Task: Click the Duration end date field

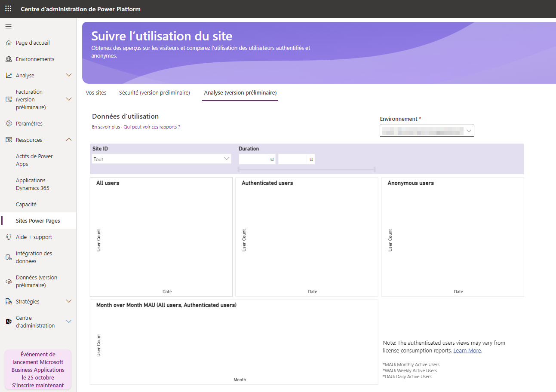Action: click(x=297, y=159)
